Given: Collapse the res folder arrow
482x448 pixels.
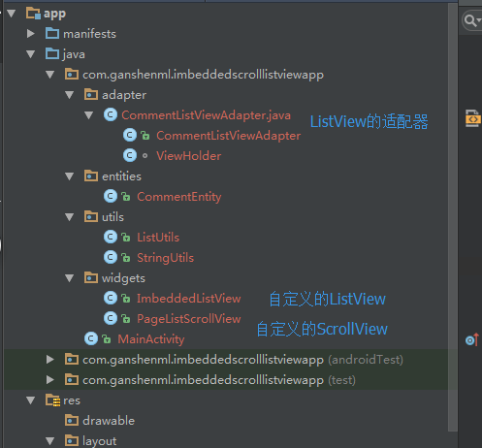Looking at the screenshot, I should (31, 400).
